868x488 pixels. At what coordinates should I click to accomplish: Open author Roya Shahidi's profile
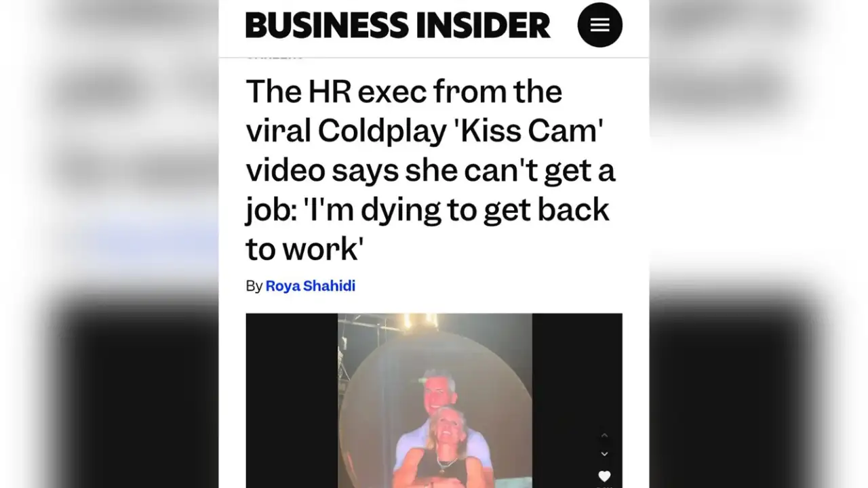[310, 286]
